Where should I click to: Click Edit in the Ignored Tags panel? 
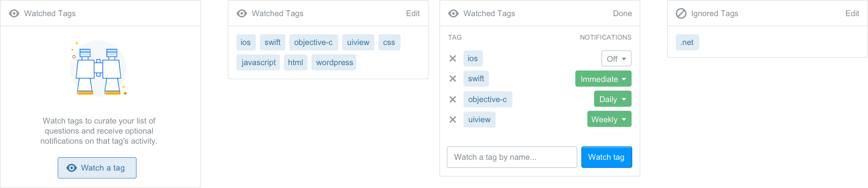pyautogui.click(x=852, y=13)
